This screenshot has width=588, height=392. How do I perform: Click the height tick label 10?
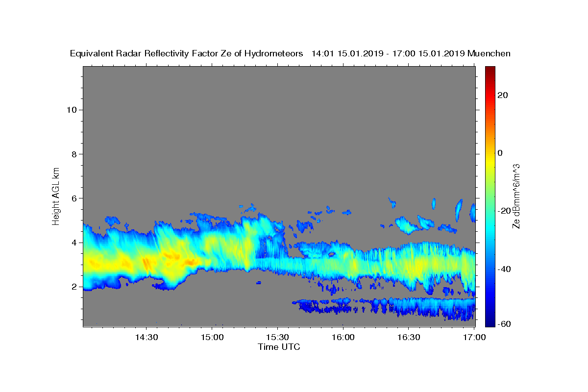click(x=72, y=110)
